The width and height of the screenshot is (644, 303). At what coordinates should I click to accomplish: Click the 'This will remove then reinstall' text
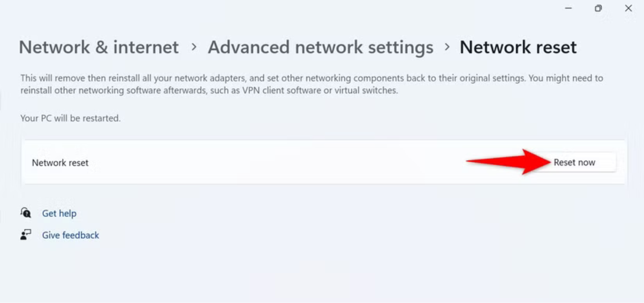click(80, 78)
